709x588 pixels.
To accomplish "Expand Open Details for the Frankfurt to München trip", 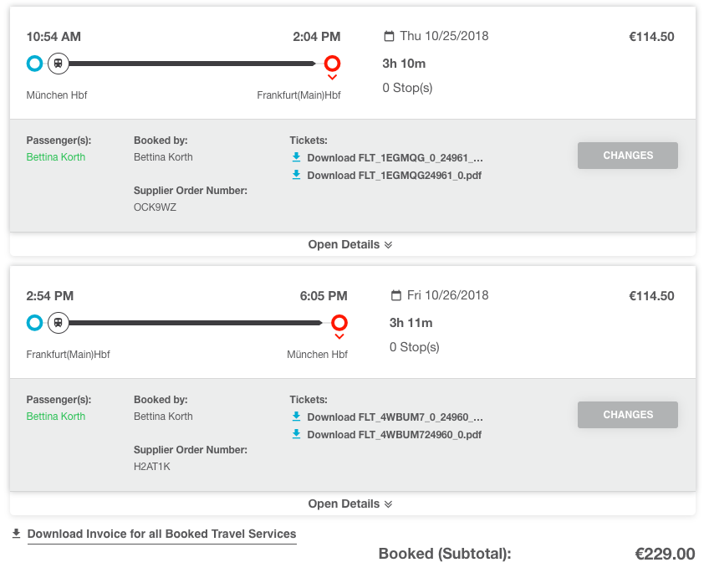I will pos(350,504).
